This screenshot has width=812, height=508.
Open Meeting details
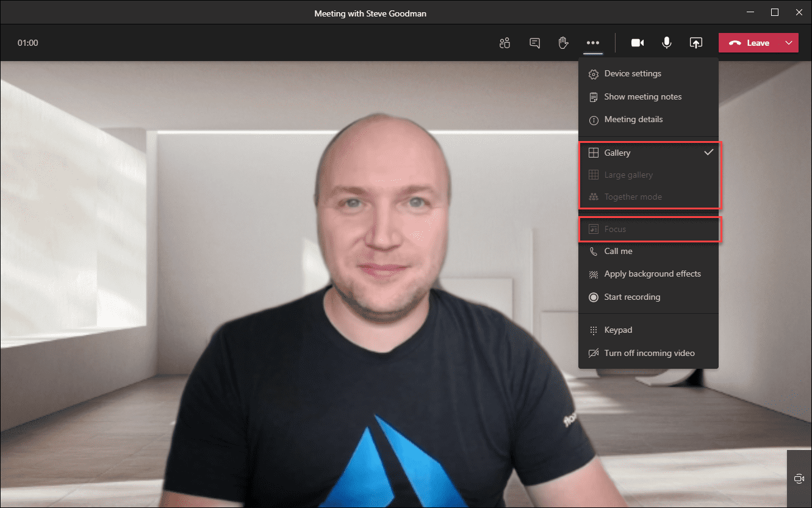[x=649, y=120]
